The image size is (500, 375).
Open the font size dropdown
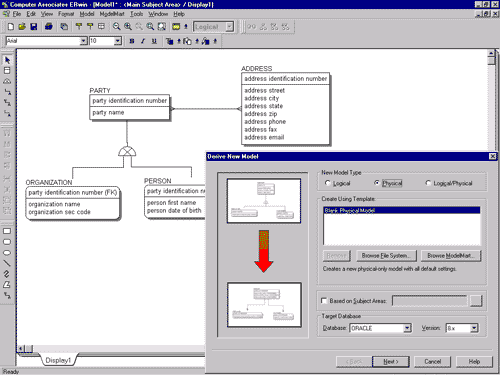[118, 41]
